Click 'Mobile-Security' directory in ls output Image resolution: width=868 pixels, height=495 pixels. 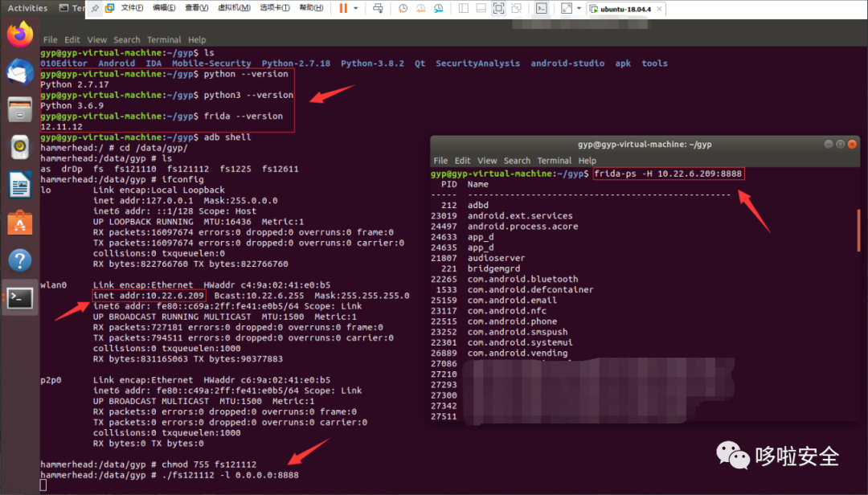point(211,63)
